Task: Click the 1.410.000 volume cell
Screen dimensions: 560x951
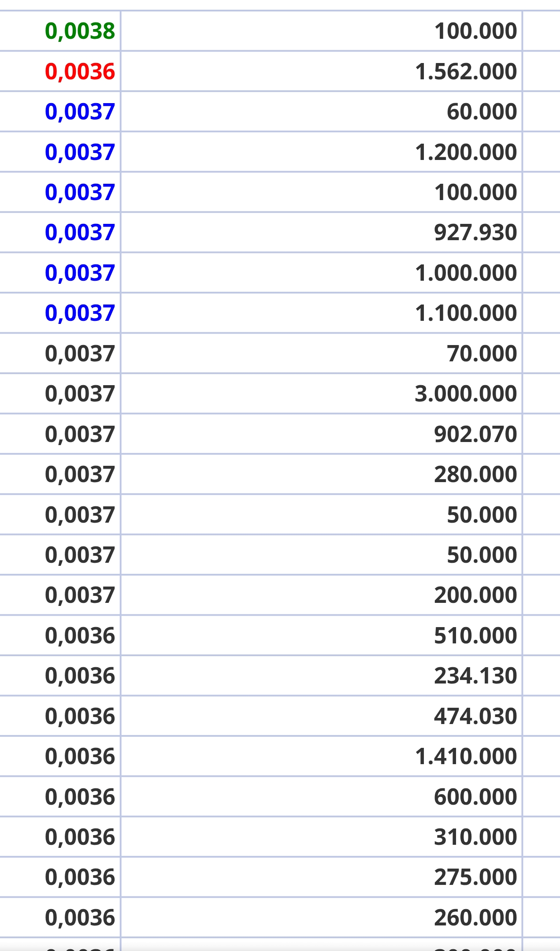Action: click(x=322, y=757)
